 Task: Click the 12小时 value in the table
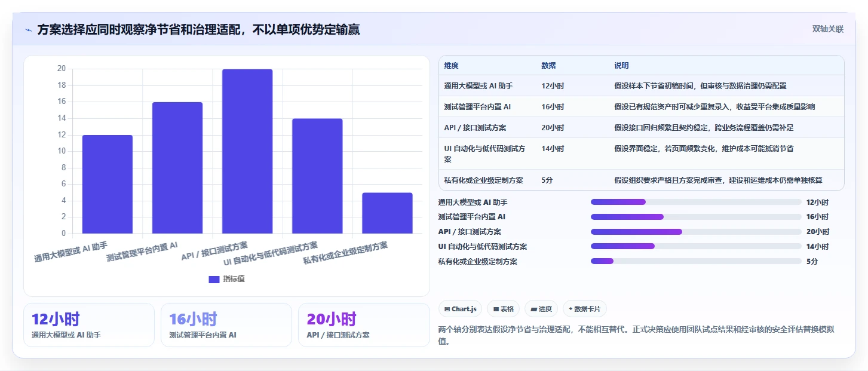pyautogui.click(x=553, y=86)
